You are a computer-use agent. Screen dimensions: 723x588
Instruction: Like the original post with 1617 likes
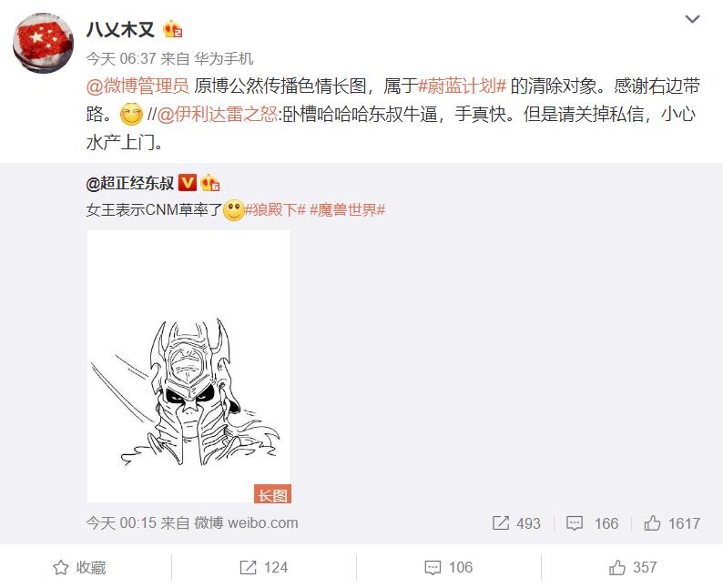point(672,523)
